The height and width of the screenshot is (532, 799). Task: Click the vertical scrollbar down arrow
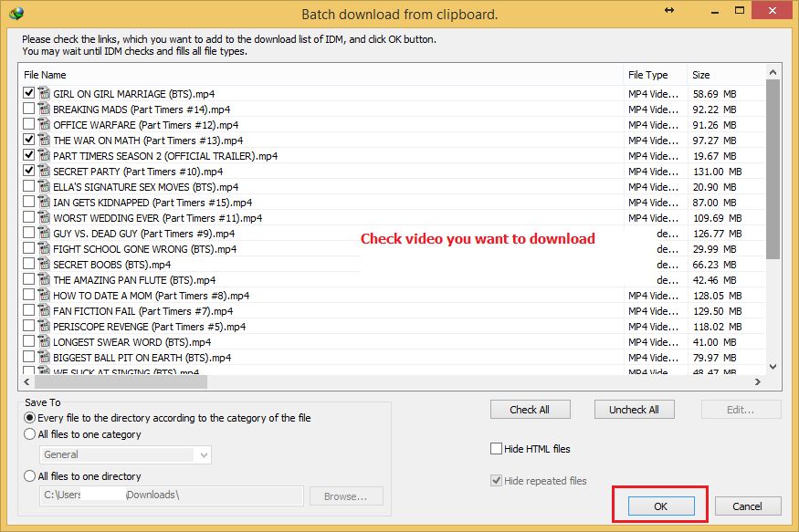(773, 366)
